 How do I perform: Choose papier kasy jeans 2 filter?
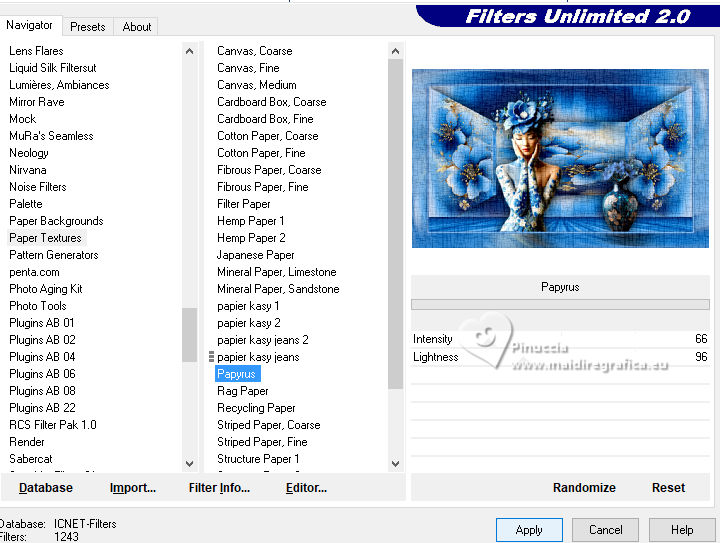point(263,340)
